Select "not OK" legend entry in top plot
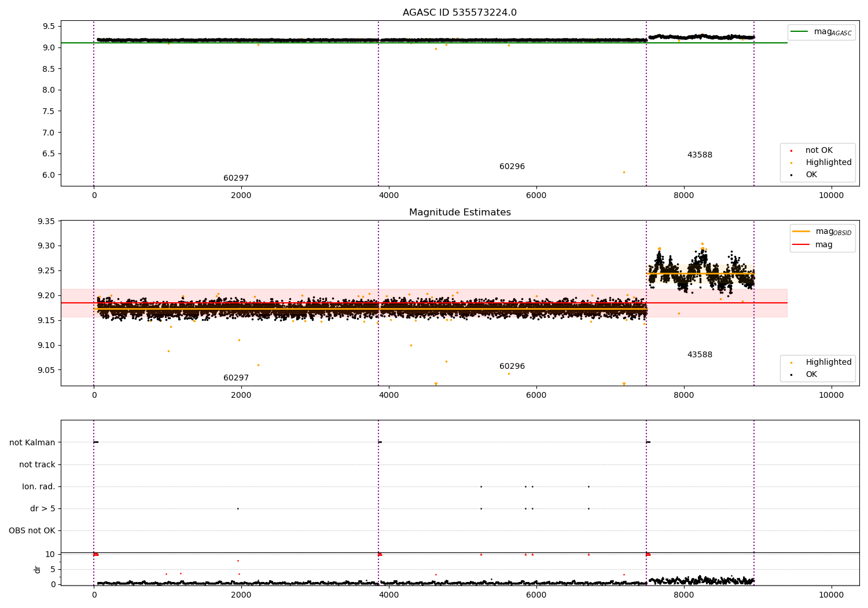This screenshot has height=608, width=868. (819, 151)
